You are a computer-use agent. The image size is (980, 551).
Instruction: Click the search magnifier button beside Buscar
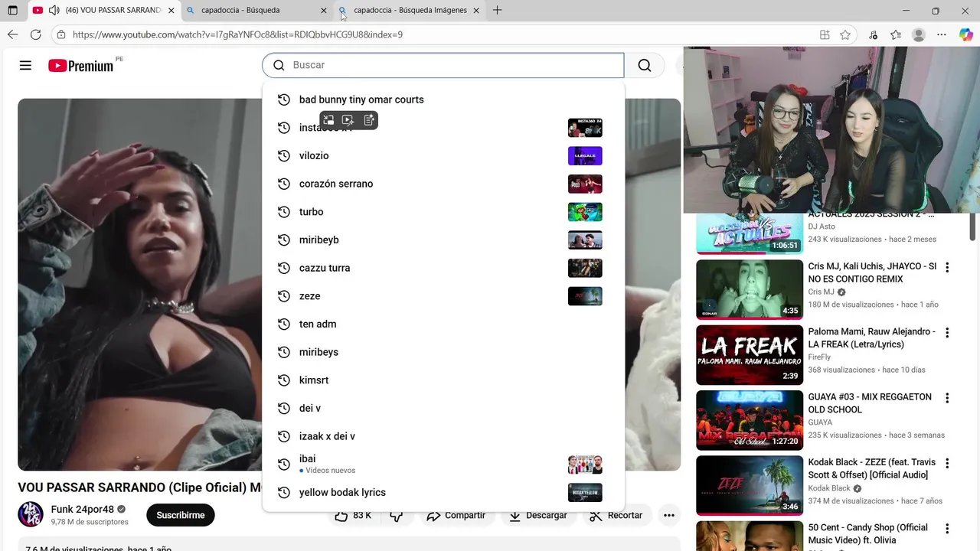(645, 66)
